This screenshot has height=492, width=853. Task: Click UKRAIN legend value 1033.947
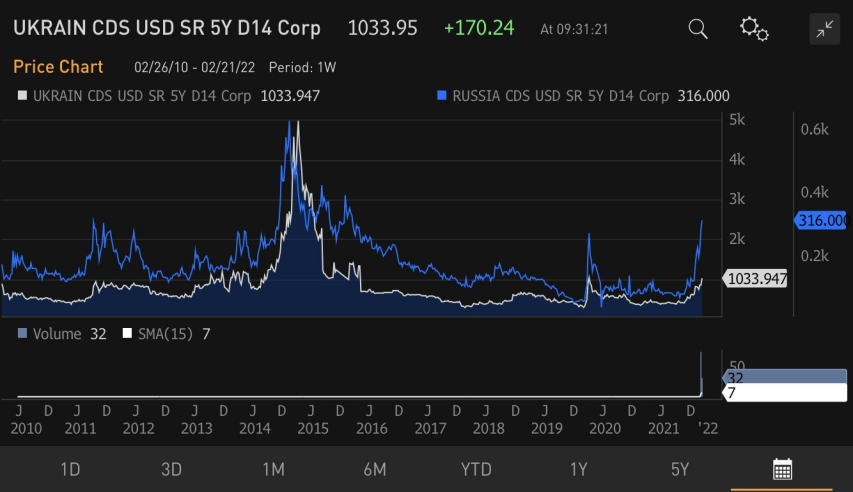click(x=290, y=96)
